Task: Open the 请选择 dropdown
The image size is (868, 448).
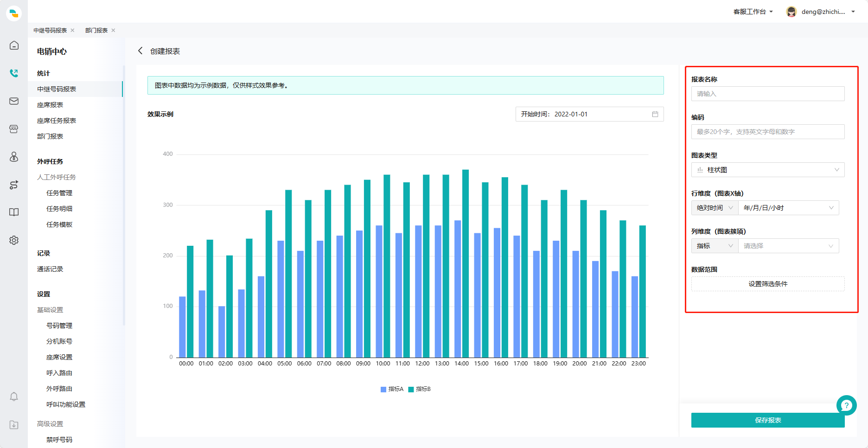Action: pyautogui.click(x=789, y=246)
